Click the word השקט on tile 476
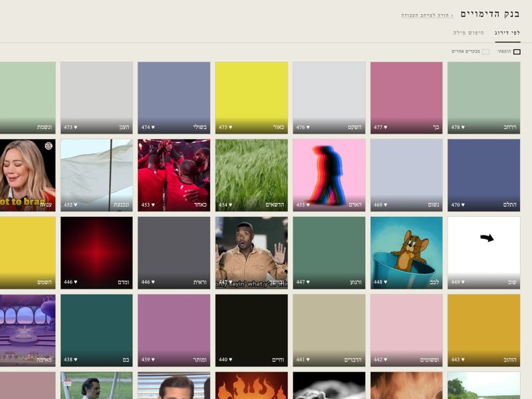This screenshot has width=532, height=399. pyautogui.click(x=354, y=127)
